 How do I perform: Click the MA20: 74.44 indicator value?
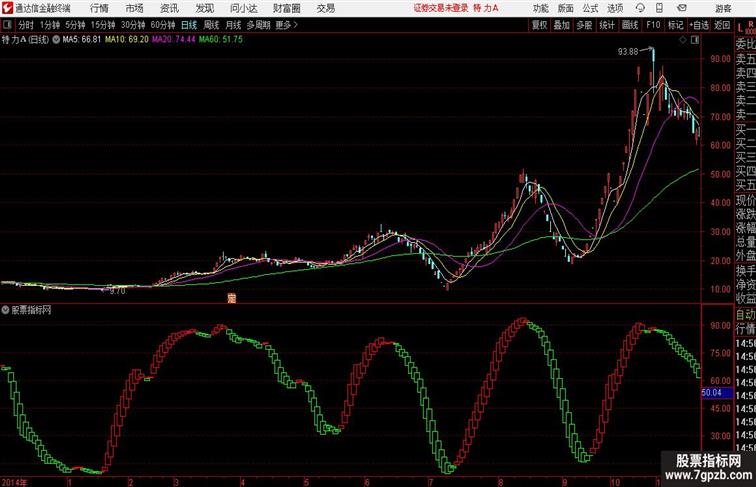click(x=174, y=40)
